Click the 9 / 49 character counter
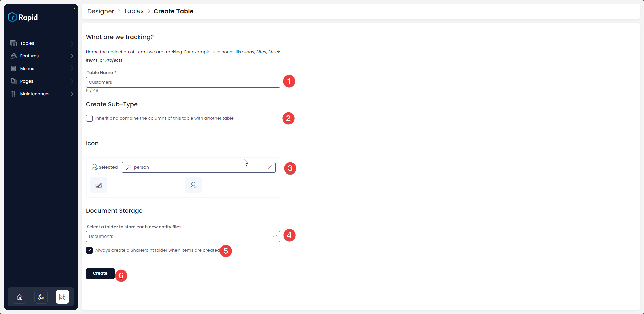Viewport: 644px width, 314px height. point(92,91)
